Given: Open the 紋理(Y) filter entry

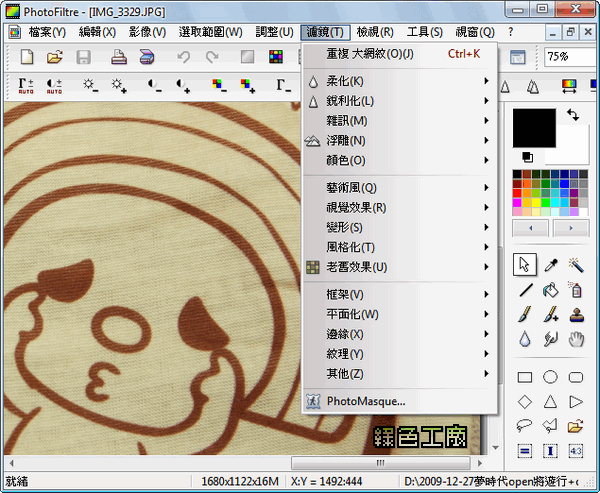Looking at the screenshot, I should click(x=399, y=354).
